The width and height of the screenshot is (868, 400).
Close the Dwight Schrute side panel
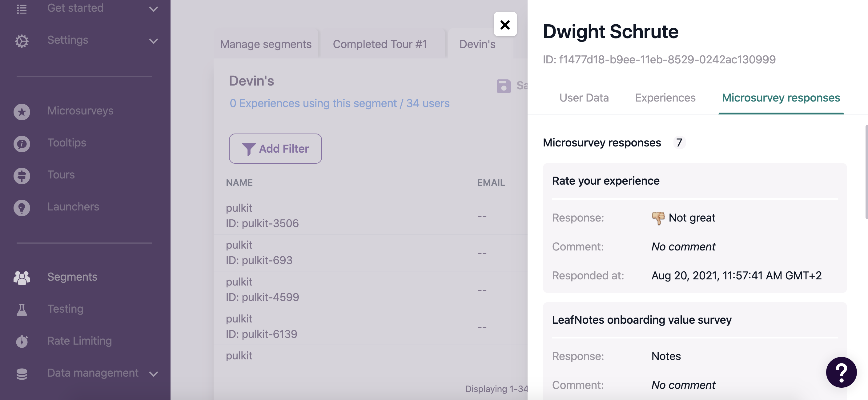point(505,24)
